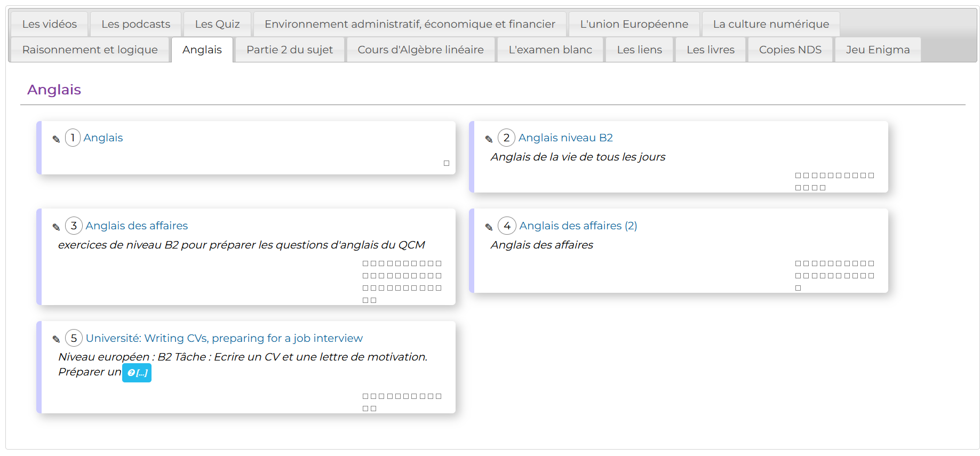Click the pencil icon next to Anglais niveau B2
980x456 pixels.
(x=489, y=139)
